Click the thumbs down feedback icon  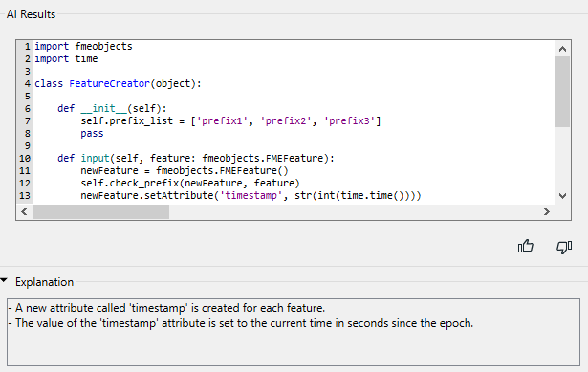(564, 247)
